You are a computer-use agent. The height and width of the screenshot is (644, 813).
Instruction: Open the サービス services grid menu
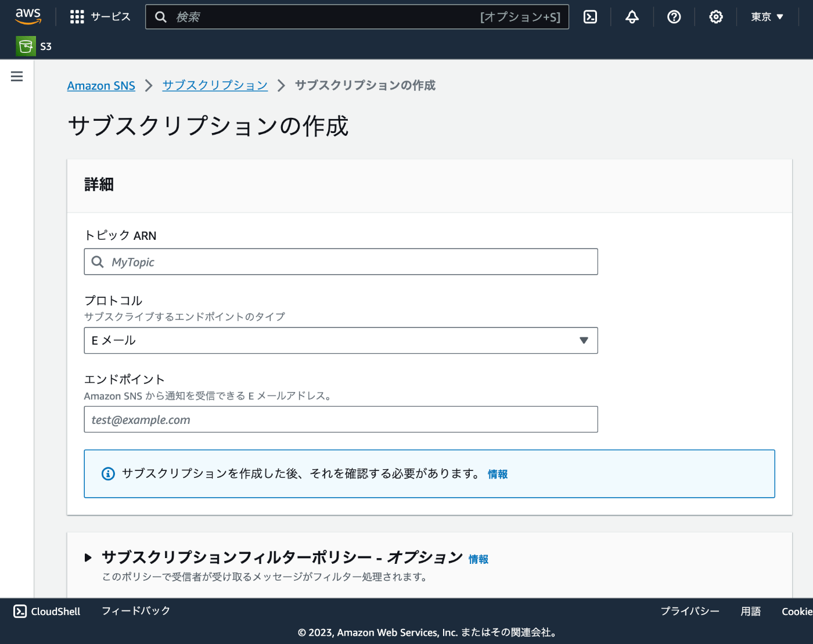click(100, 17)
